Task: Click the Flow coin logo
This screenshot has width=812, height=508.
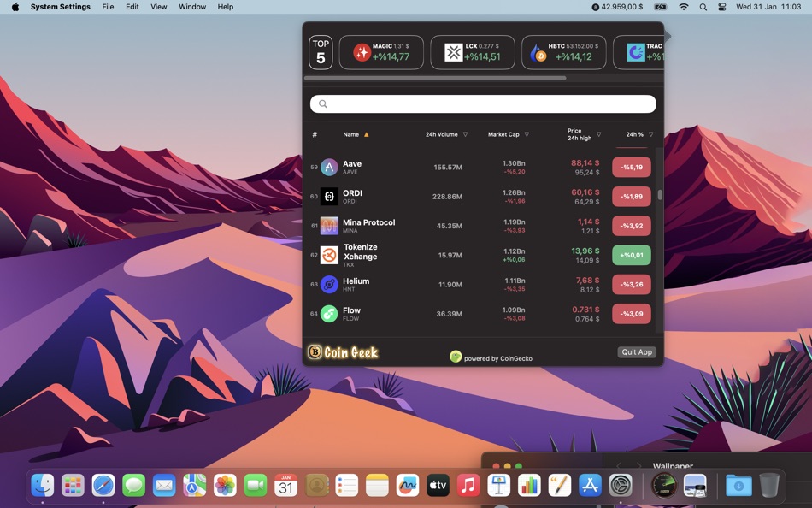Action: click(x=329, y=313)
